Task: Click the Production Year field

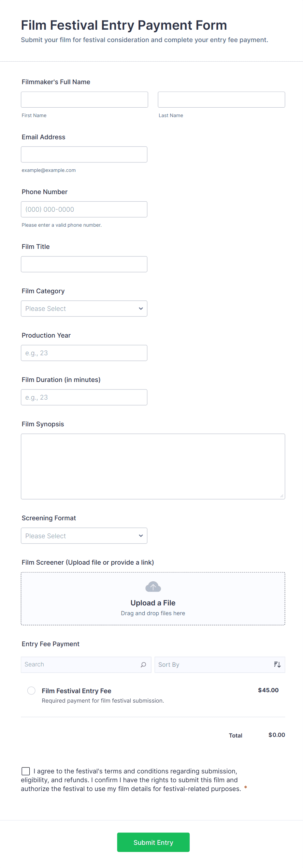Action: click(84, 353)
